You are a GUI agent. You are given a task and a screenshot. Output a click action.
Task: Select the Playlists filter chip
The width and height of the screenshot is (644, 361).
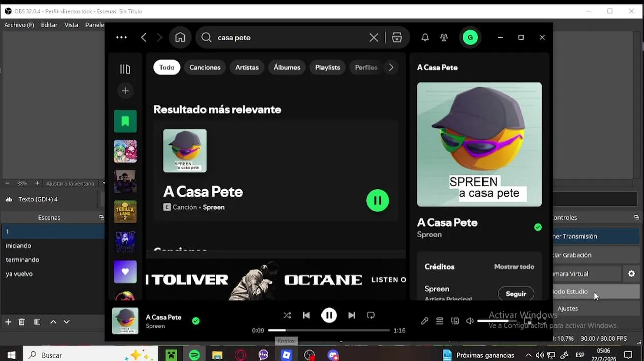328,67
